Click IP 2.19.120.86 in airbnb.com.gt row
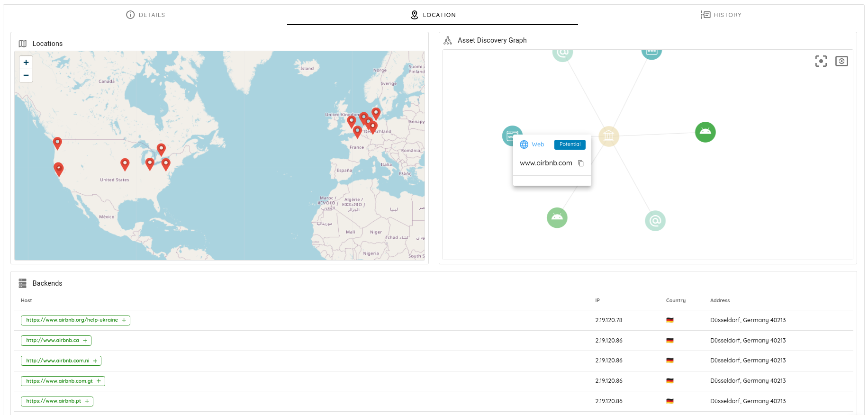This screenshot has height=415, width=868. pos(609,381)
